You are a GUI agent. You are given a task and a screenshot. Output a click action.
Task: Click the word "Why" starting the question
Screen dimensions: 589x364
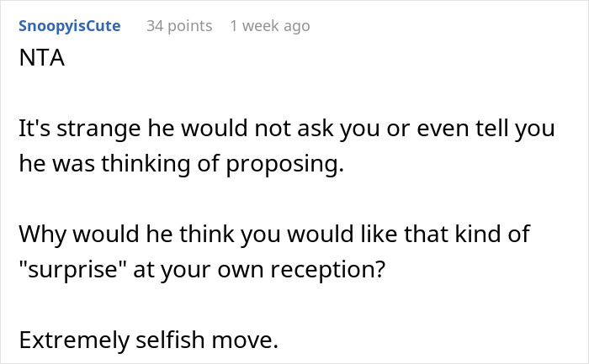tap(42, 233)
